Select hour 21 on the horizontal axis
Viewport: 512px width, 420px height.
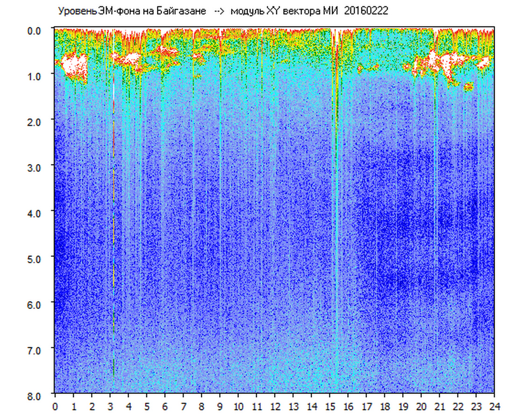pos(440,407)
